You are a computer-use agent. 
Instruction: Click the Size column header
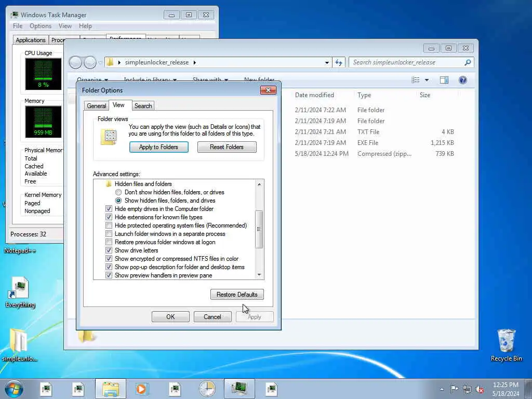[x=425, y=95]
